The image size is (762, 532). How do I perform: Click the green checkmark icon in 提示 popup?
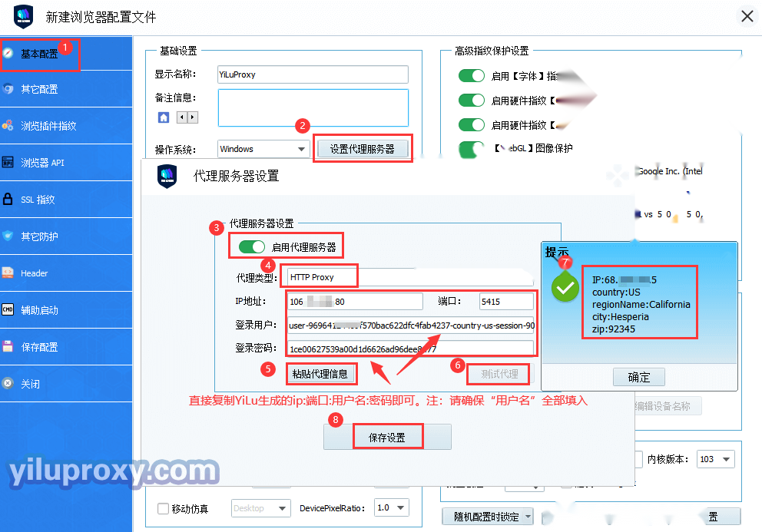tap(565, 288)
